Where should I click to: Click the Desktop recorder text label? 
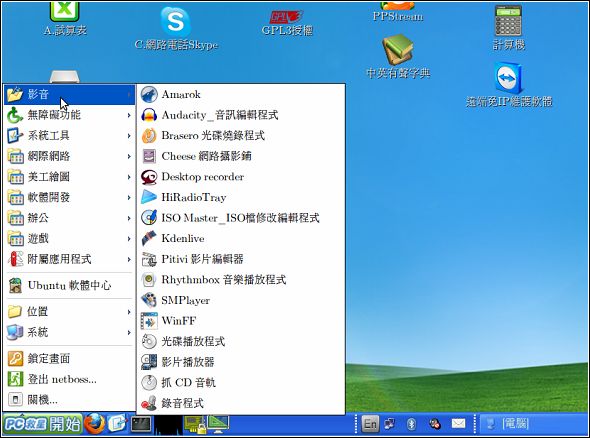pyautogui.click(x=202, y=177)
